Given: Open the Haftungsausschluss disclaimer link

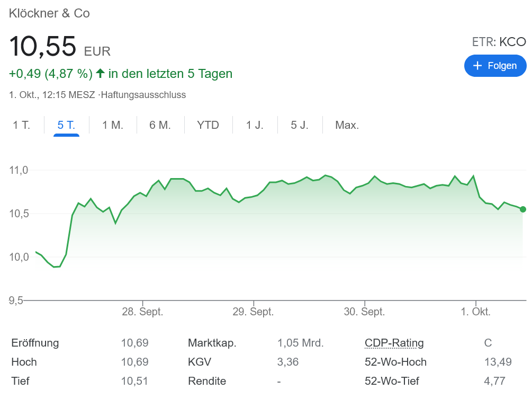Looking at the screenshot, I should [143, 95].
